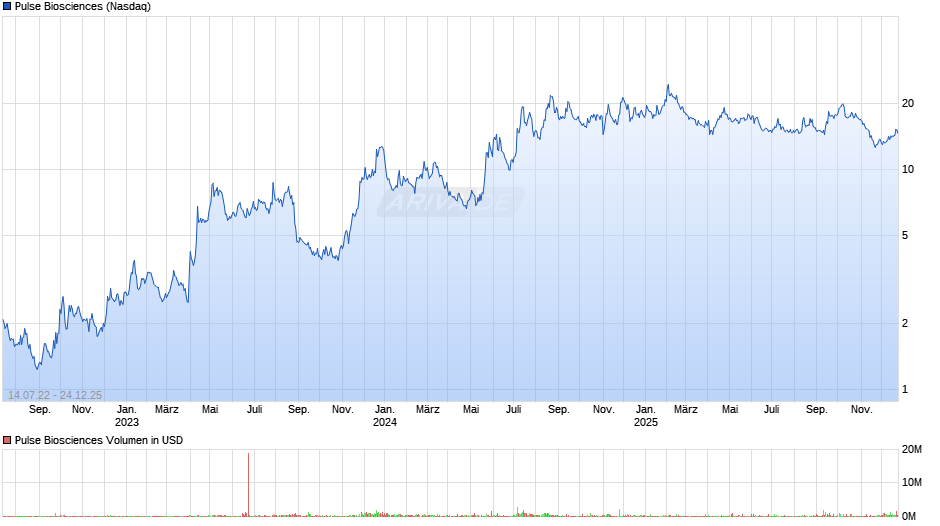Click the 'Jan.' label above 2023
The width and height of the screenshot is (940, 526).
pos(126,409)
